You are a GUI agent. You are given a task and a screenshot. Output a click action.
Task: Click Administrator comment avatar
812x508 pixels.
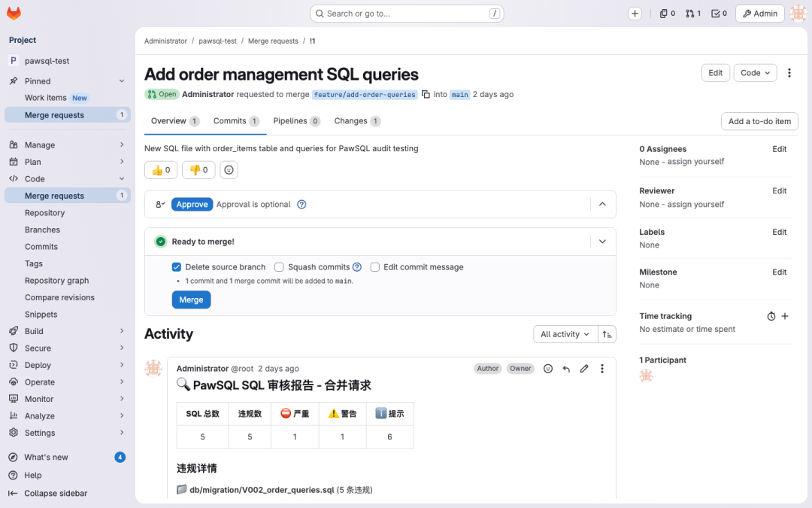(x=153, y=368)
